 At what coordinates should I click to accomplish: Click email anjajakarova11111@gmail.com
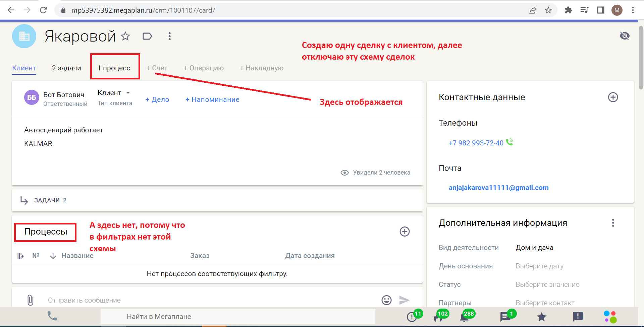pyautogui.click(x=498, y=188)
